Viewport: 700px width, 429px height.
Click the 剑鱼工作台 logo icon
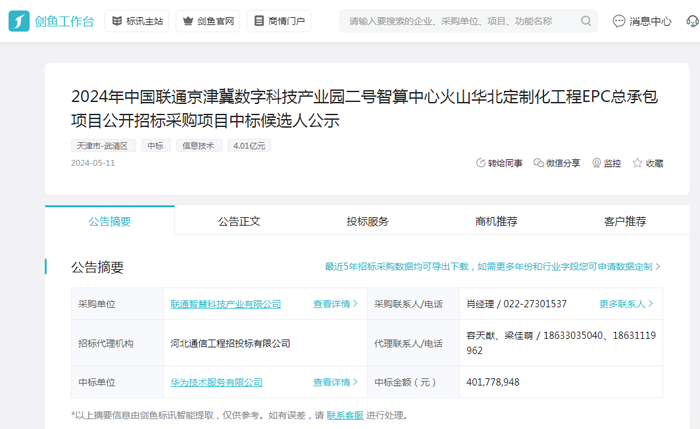(x=20, y=21)
